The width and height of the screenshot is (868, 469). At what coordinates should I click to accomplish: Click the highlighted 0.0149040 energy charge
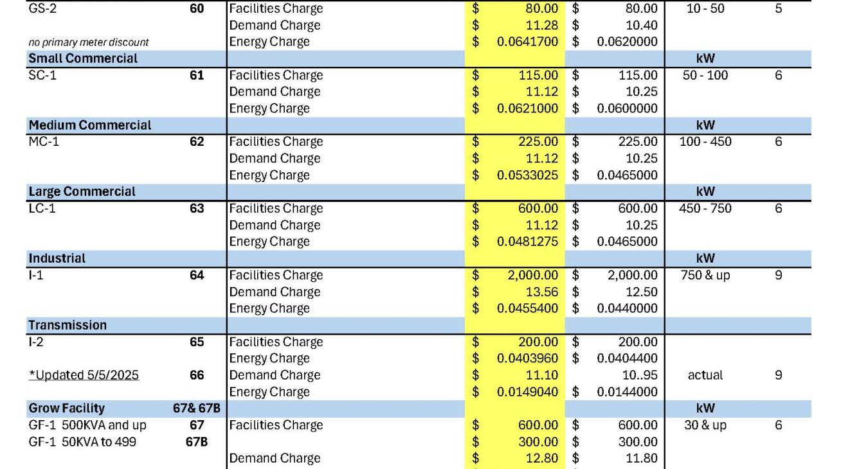click(527, 392)
